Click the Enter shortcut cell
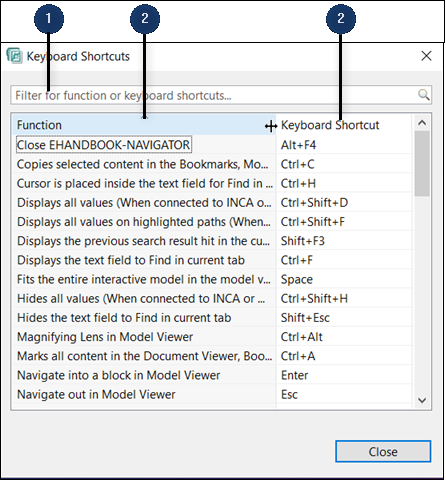 coord(345,375)
